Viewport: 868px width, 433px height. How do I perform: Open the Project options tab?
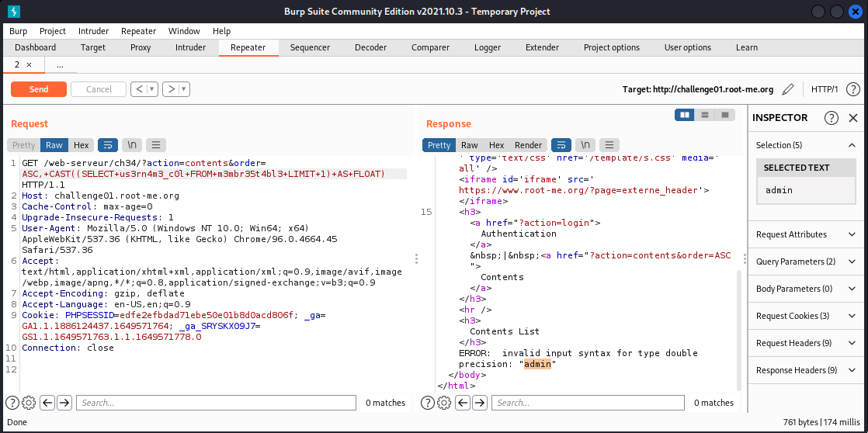click(612, 47)
